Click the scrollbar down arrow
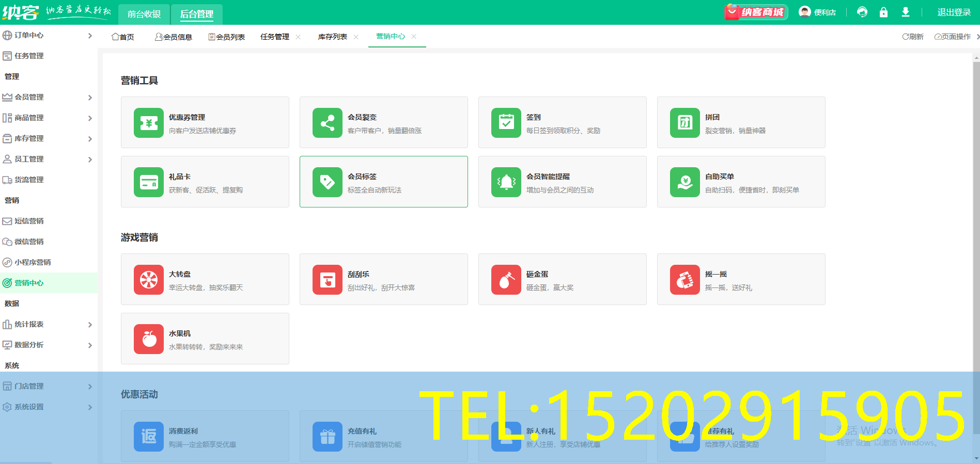Viewport: 980px width, 464px height. 976,458
